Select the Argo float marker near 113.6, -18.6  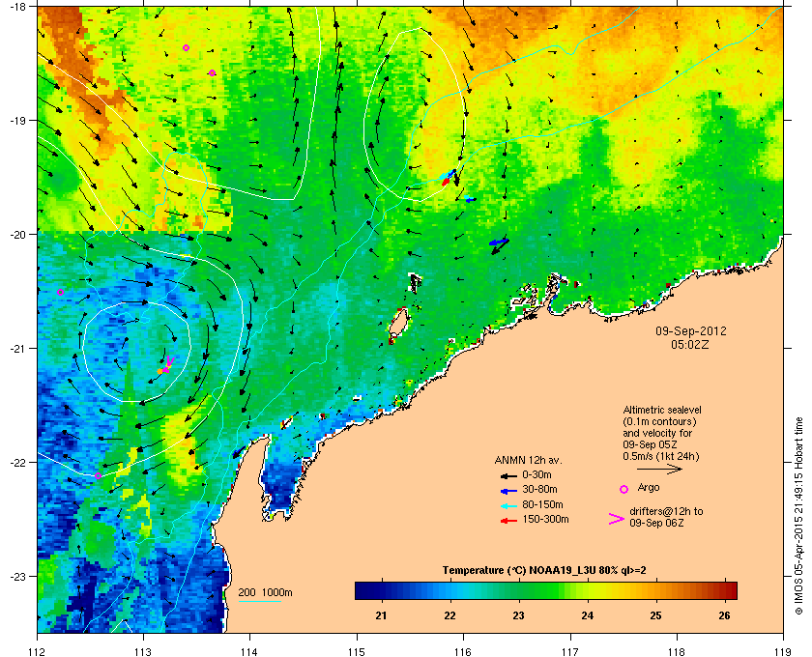212,73
